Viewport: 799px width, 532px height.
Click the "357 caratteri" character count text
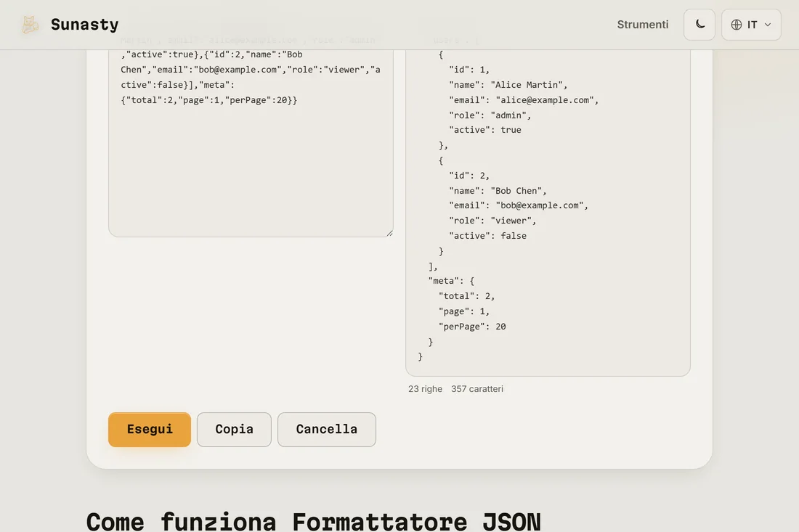[x=477, y=389]
